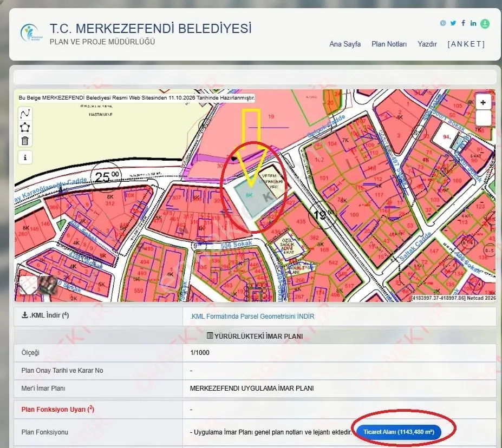
Task: Go to Ana Sayfa
Action: [345, 44]
